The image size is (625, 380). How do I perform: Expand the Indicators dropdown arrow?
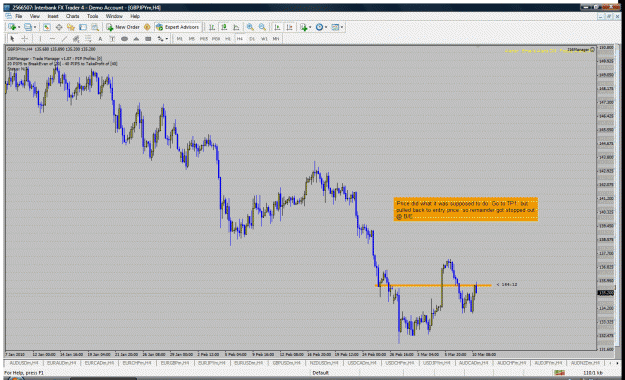pyautogui.click(x=310, y=27)
